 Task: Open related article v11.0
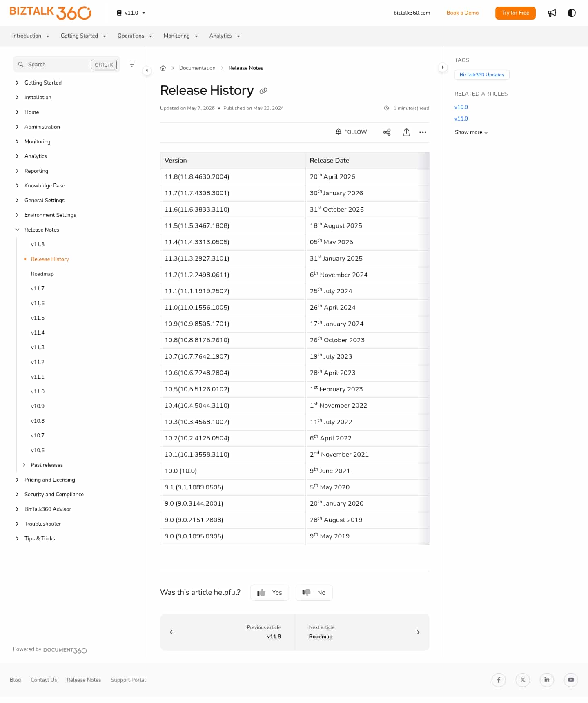click(461, 119)
